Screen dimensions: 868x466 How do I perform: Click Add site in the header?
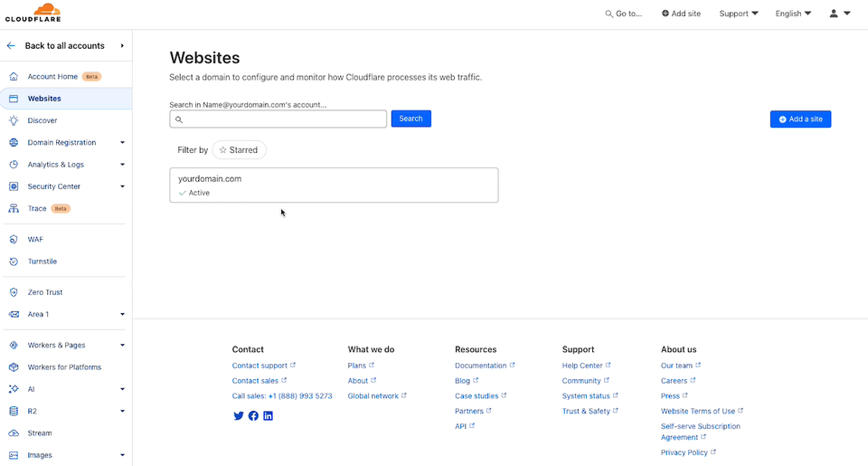[681, 14]
